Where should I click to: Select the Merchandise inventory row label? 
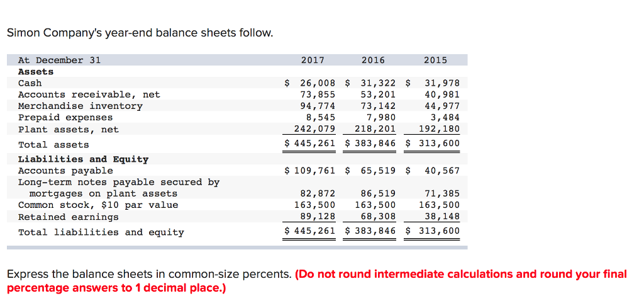(x=80, y=106)
